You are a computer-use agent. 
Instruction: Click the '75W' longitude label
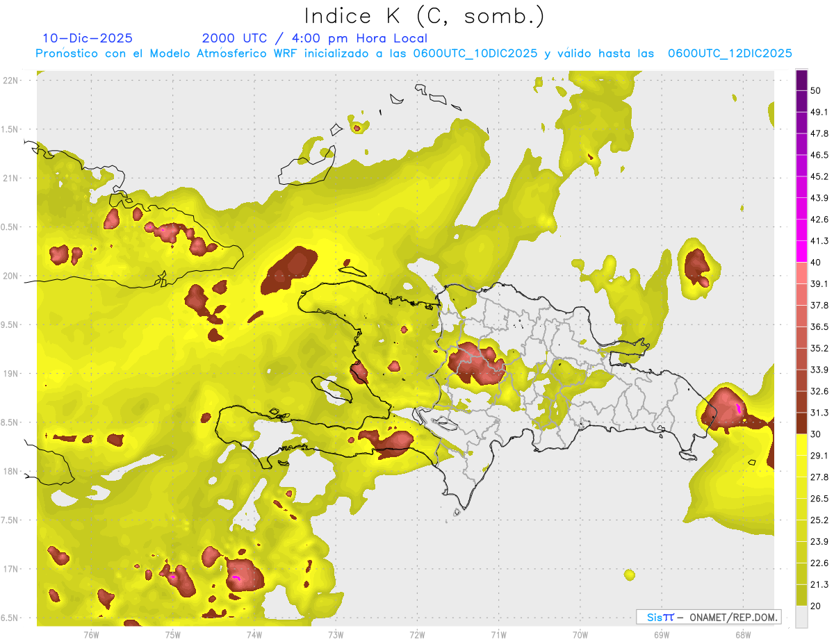click(x=173, y=635)
